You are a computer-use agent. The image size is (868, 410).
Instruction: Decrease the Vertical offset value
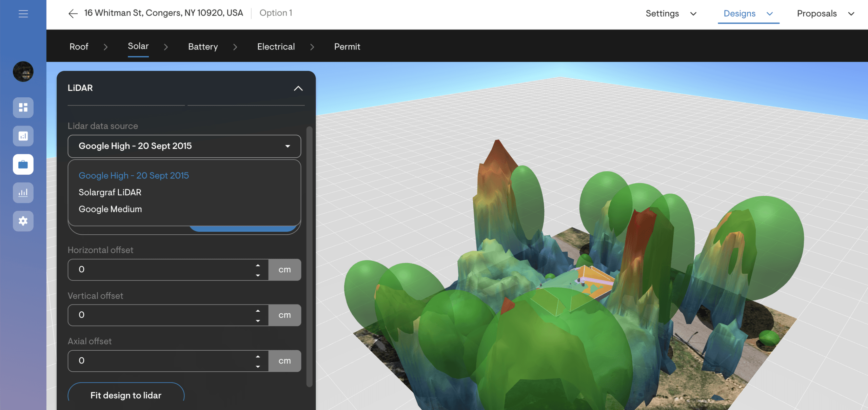click(x=258, y=321)
